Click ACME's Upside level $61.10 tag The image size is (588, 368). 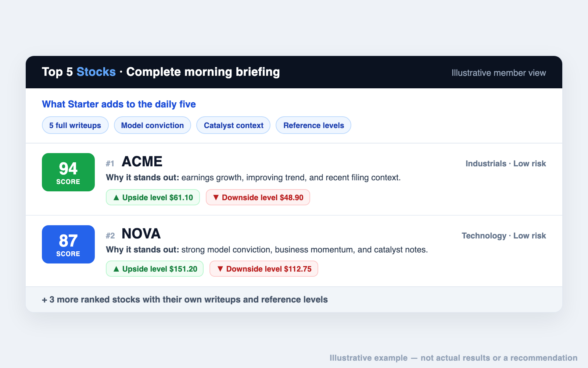153,197
